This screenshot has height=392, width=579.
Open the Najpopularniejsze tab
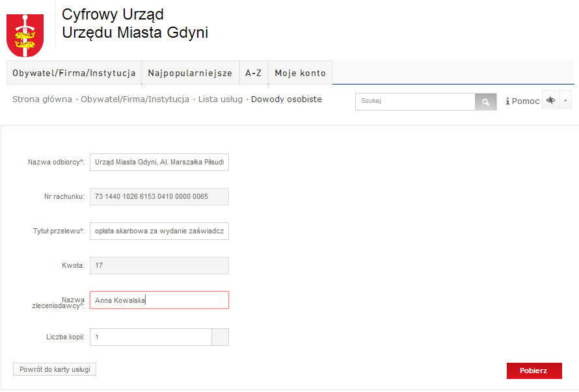(190, 73)
